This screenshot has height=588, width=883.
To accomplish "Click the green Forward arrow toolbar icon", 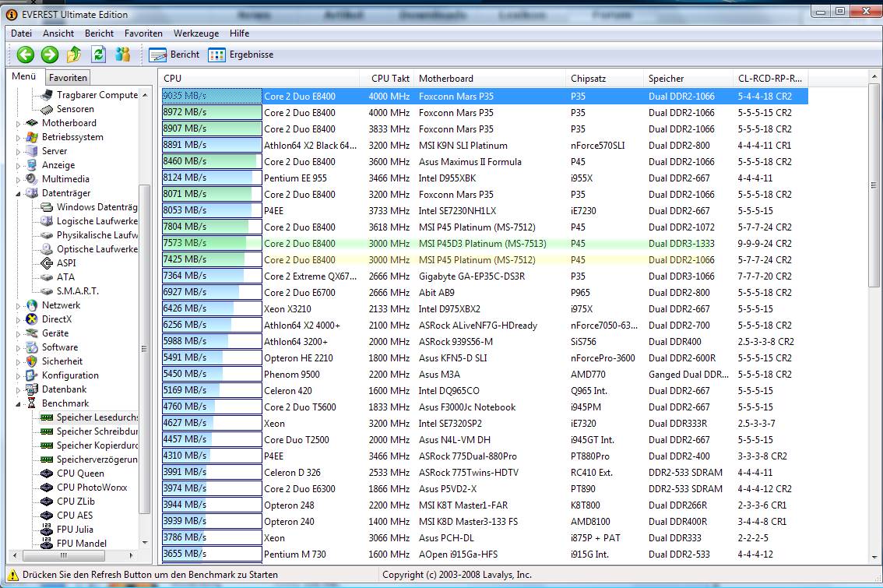I will 50,55.
